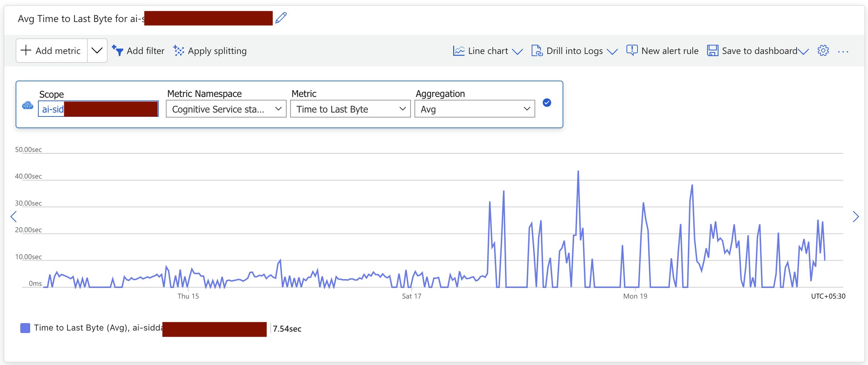Click the 0ms y-axis label
Image resolution: width=868 pixels, height=365 pixels.
(x=35, y=283)
